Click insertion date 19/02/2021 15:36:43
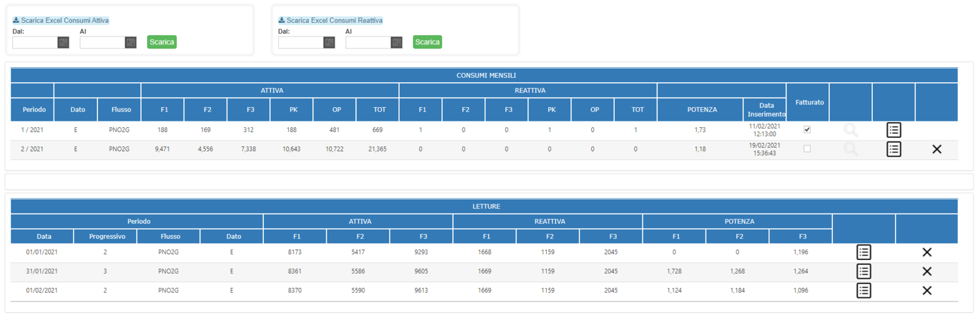The height and width of the screenshot is (320, 980). (x=764, y=150)
